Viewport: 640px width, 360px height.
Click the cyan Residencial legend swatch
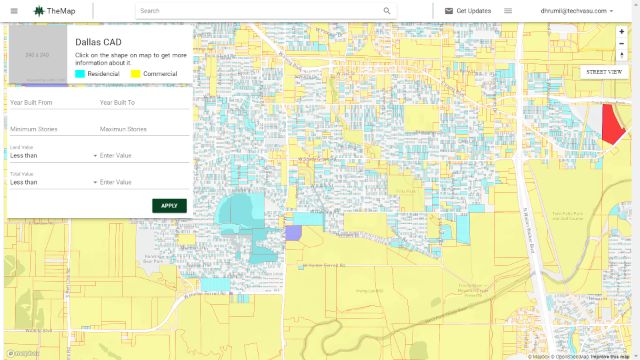[x=80, y=74]
